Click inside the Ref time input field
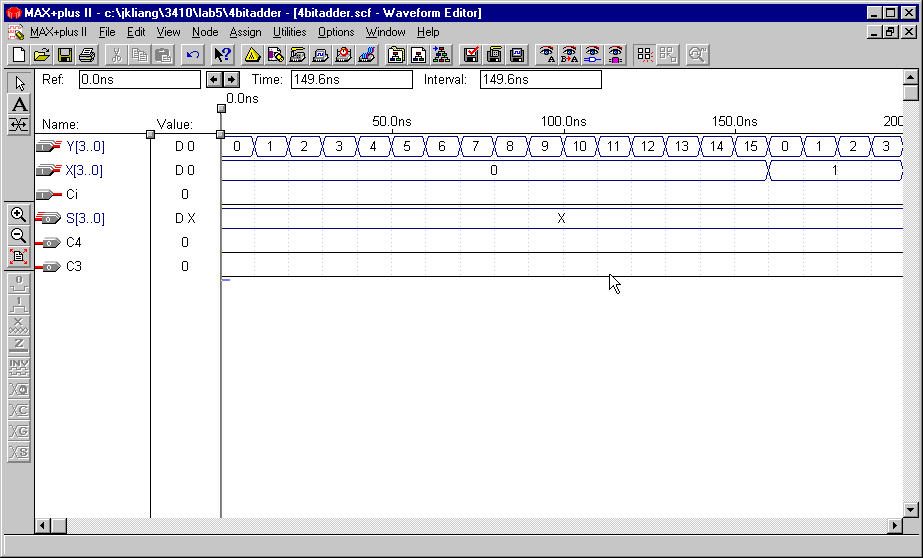The height and width of the screenshot is (558, 923). [x=139, y=79]
